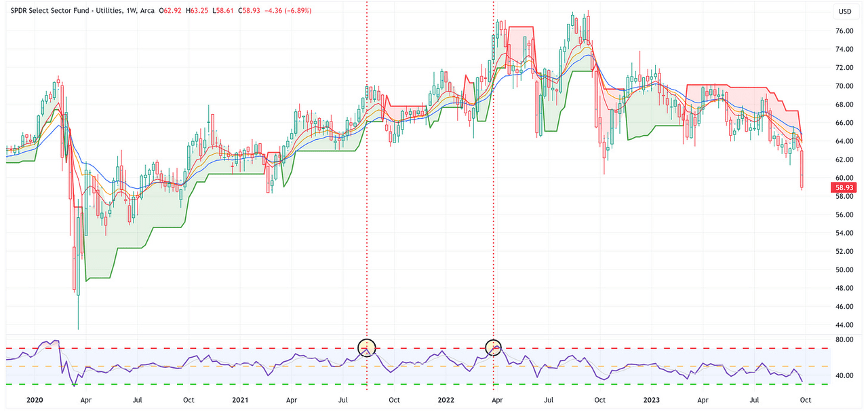Viewport: 868px width, 412px height.
Task: Click the Arca exchange label
Action: 146,11
